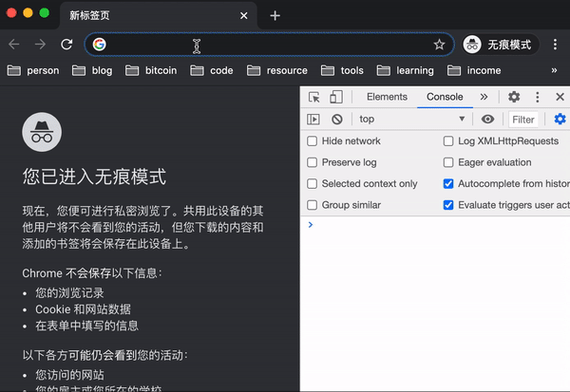
Task: Create live expression with eye icon
Action: [487, 120]
